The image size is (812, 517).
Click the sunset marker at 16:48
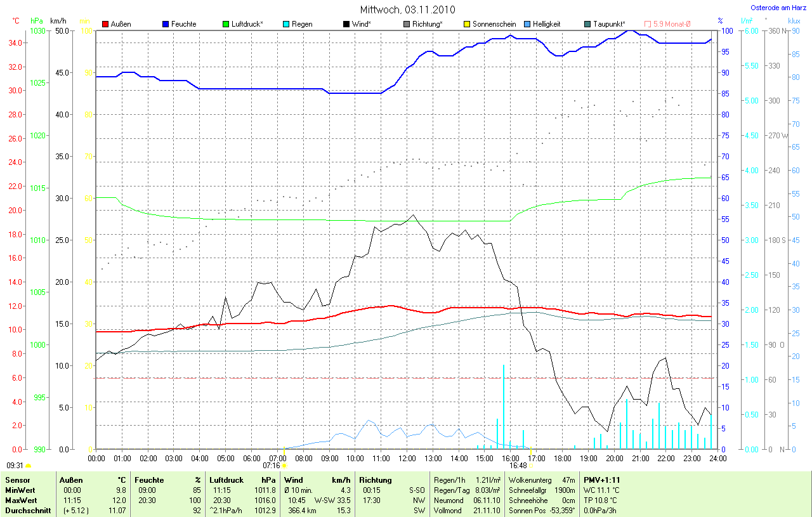pos(530,466)
